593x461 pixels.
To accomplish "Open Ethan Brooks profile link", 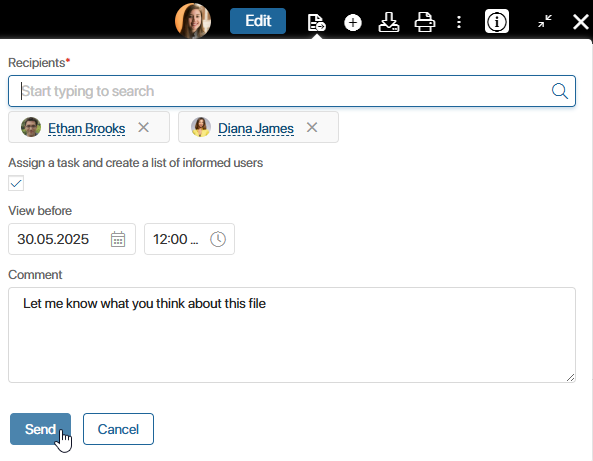I will (x=87, y=128).
